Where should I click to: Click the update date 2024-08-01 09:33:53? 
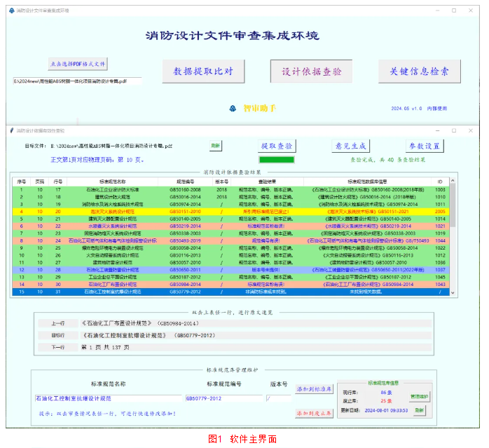point(387,411)
